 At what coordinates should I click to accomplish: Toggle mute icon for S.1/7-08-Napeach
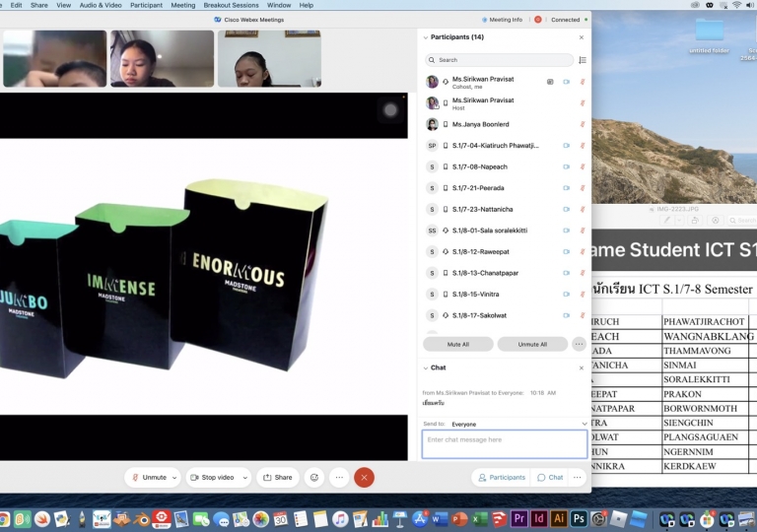coord(583,166)
